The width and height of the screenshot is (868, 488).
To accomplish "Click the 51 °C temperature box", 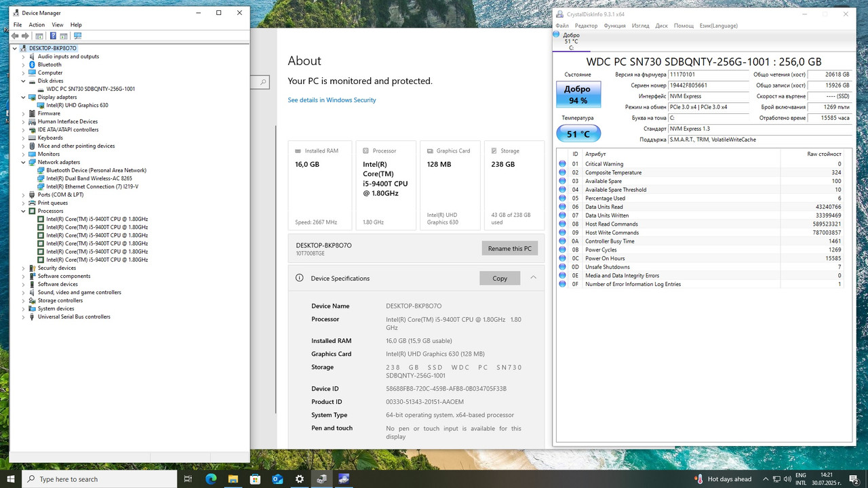I will pyautogui.click(x=578, y=134).
